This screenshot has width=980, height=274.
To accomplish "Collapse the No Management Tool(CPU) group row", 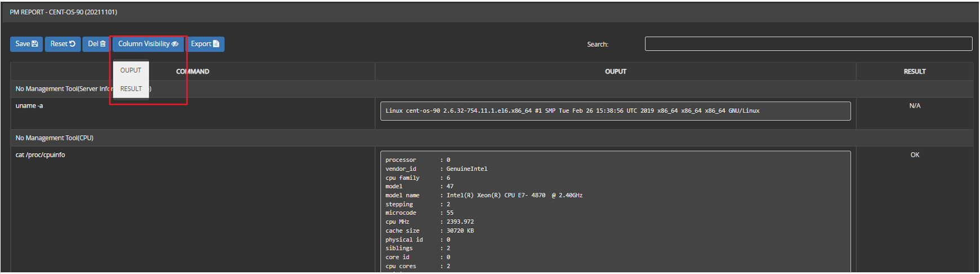I will 55,138.
